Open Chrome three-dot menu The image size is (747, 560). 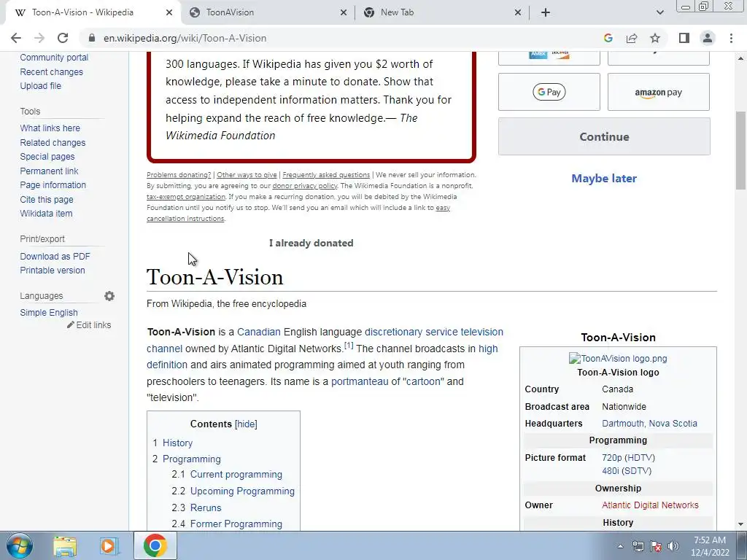click(x=731, y=38)
